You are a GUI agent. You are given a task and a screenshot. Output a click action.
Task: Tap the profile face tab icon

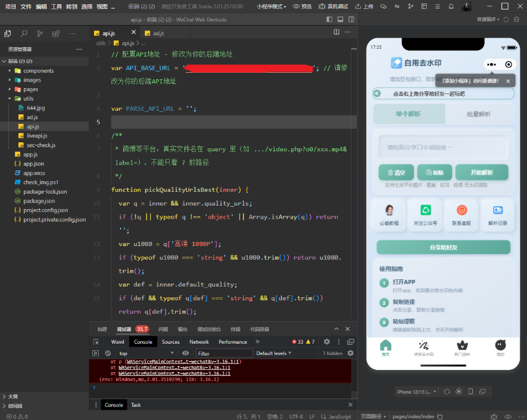pos(500,345)
